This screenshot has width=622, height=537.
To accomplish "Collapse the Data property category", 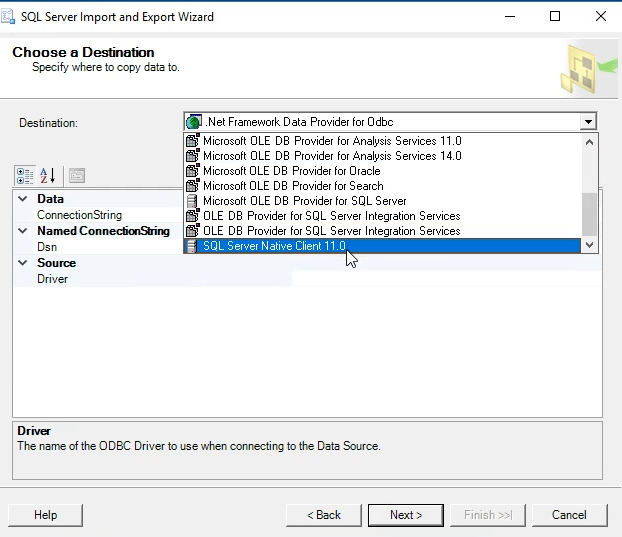I will pyautogui.click(x=23, y=199).
